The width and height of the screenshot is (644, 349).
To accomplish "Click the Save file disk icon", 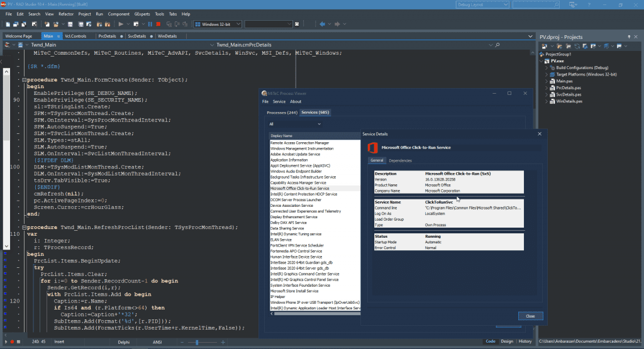I will coord(70,25).
